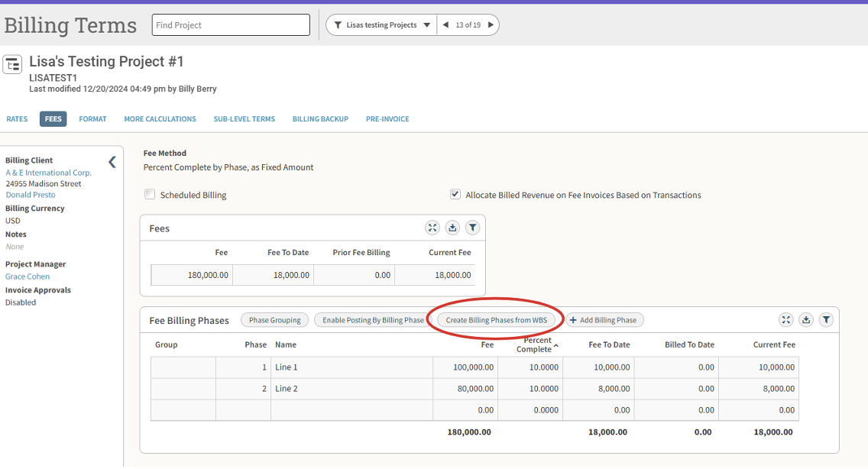868x469 pixels.
Task: Focus the Find Project search field
Action: tap(231, 25)
